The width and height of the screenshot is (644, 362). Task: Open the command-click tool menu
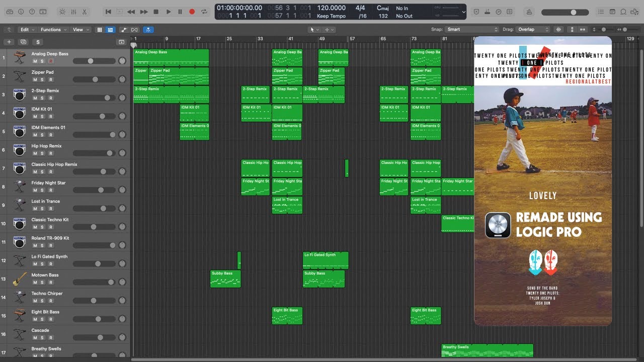pos(329,30)
